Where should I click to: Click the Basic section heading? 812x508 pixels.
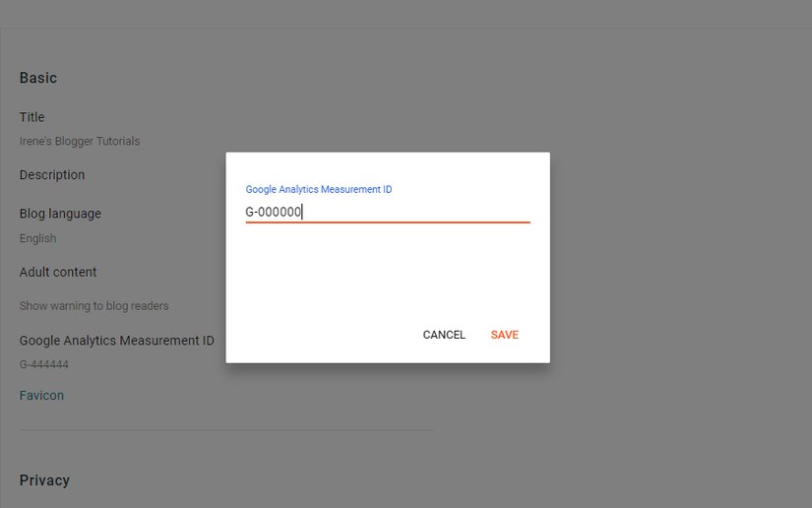click(38, 78)
